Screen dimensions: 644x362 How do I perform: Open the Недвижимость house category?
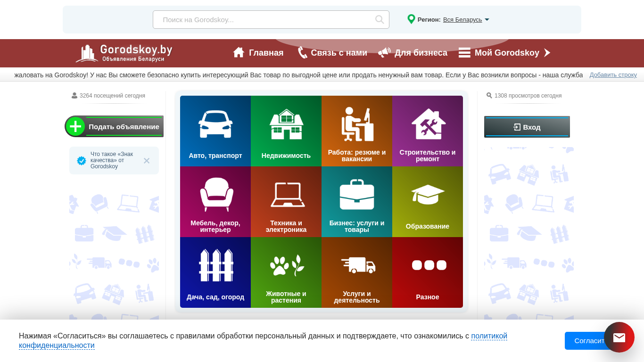[x=286, y=131]
